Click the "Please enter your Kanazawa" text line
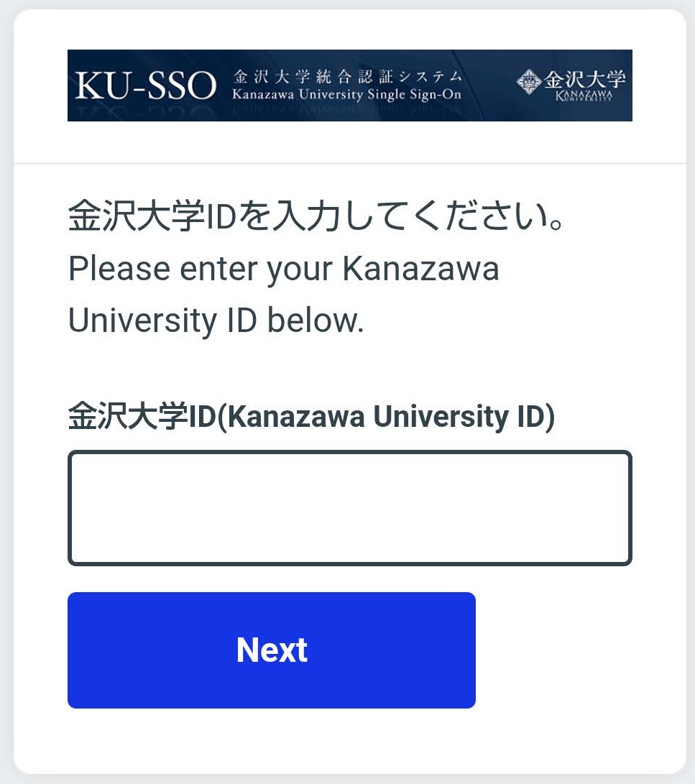Screen dimensions: 695x784 click(x=283, y=270)
